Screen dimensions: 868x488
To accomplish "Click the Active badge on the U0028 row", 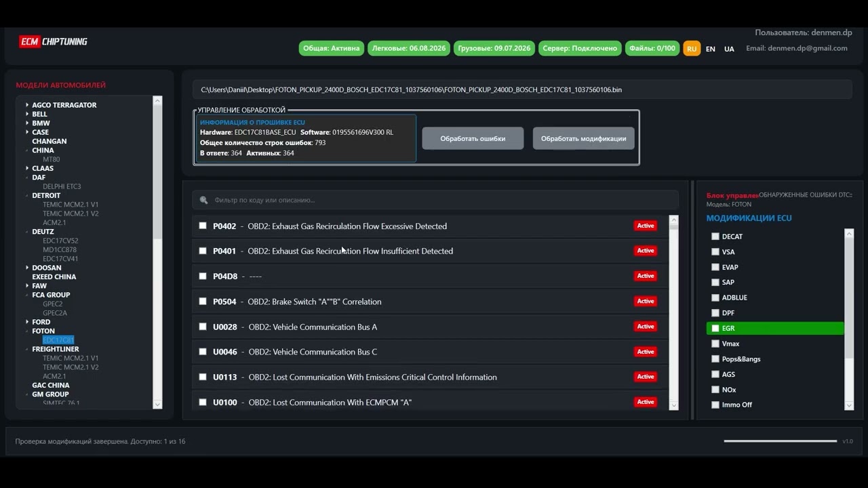I will coord(645,327).
